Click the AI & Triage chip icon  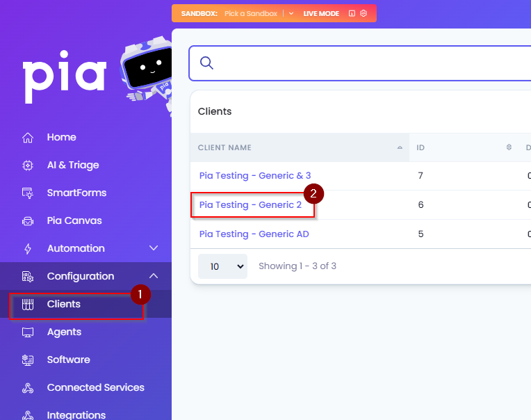(x=28, y=165)
